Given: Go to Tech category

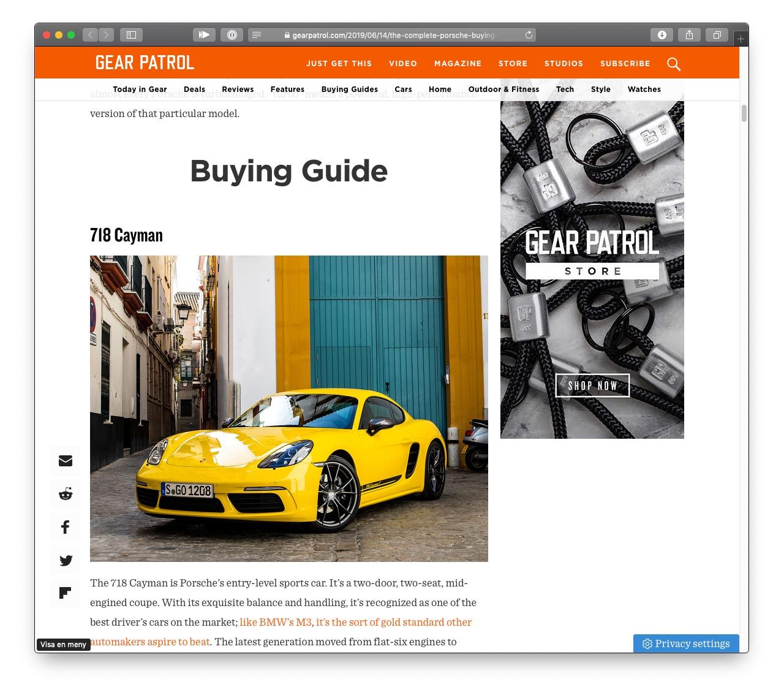Looking at the screenshot, I should (565, 89).
